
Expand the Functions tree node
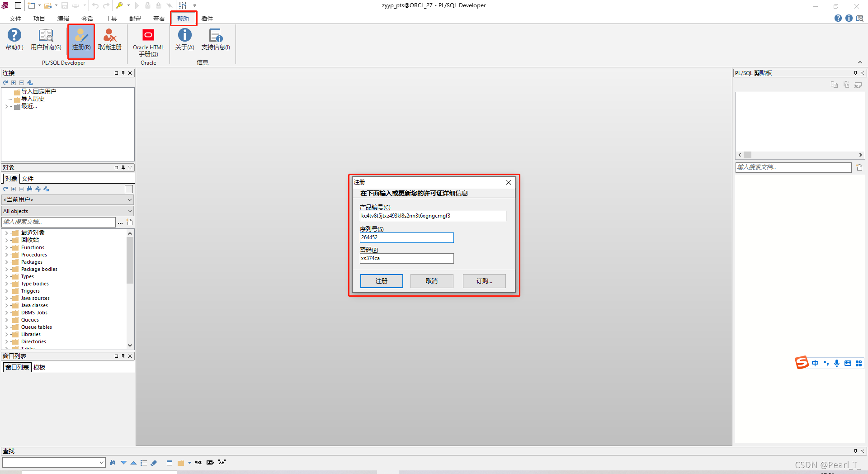point(6,248)
